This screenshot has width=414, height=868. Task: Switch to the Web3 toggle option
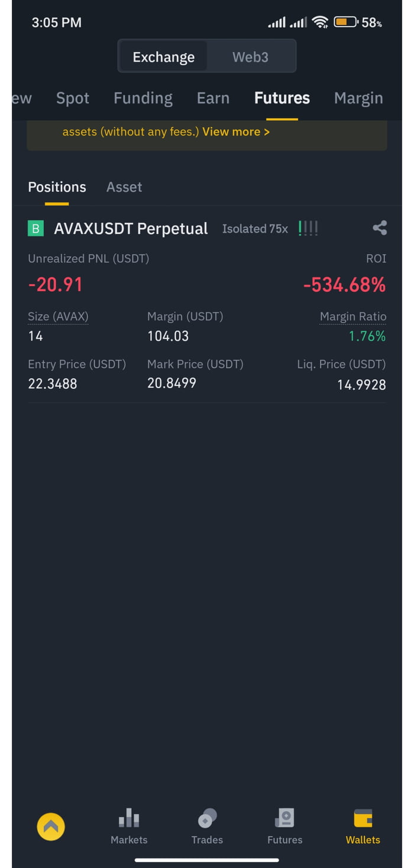tap(250, 57)
